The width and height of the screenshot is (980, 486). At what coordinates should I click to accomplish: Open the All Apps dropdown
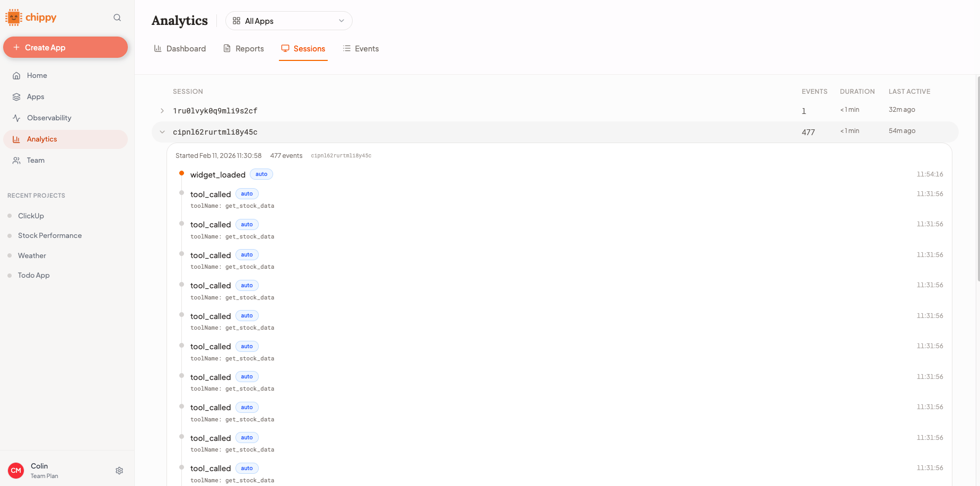point(289,21)
